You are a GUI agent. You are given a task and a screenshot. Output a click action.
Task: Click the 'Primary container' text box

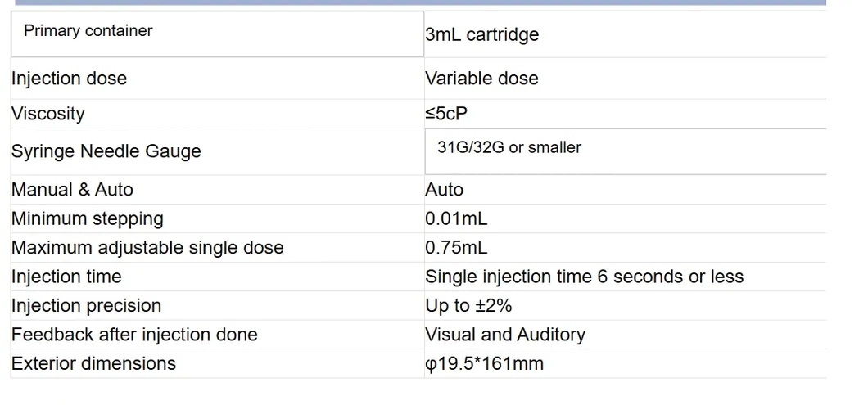click(88, 31)
